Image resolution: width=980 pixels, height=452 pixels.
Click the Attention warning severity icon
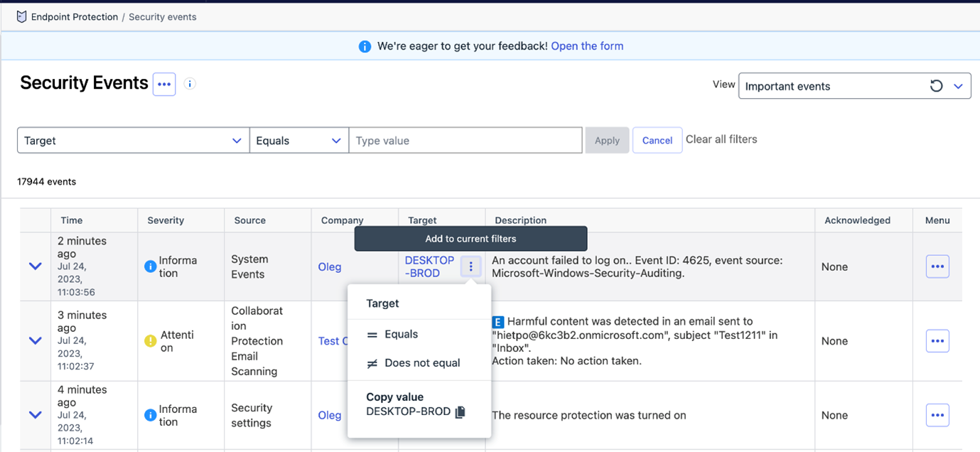pos(150,341)
